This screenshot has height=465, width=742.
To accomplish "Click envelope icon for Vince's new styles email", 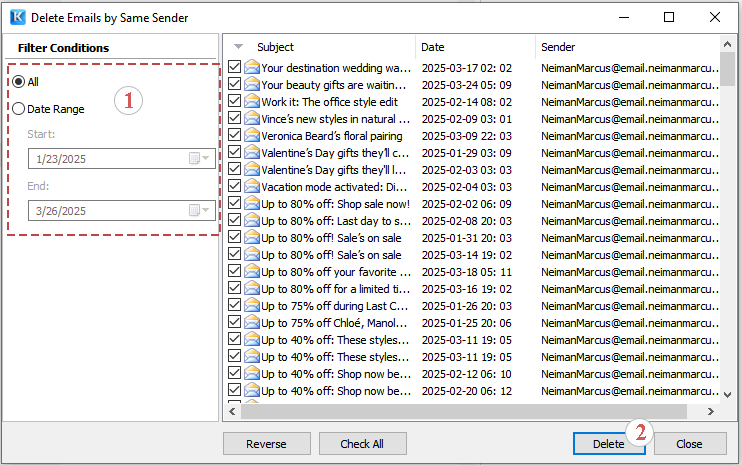I will click(x=252, y=119).
